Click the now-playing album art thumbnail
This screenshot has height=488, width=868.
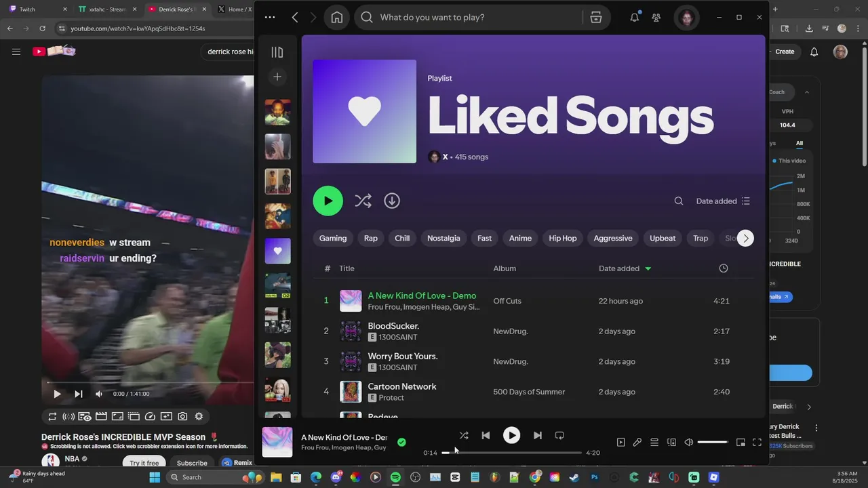click(x=277, y=443)
